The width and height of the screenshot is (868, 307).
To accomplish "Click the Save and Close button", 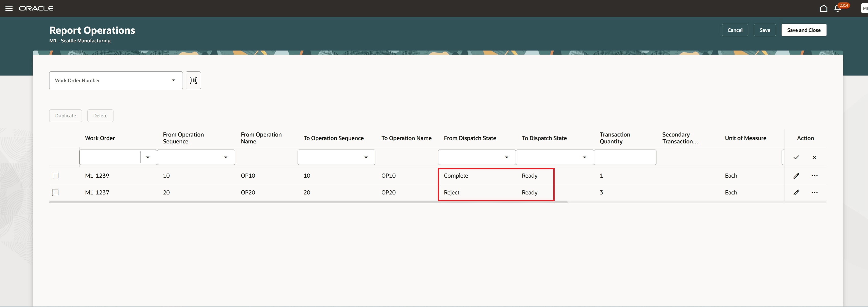I will pyautogui.click(x=804, y=30).
